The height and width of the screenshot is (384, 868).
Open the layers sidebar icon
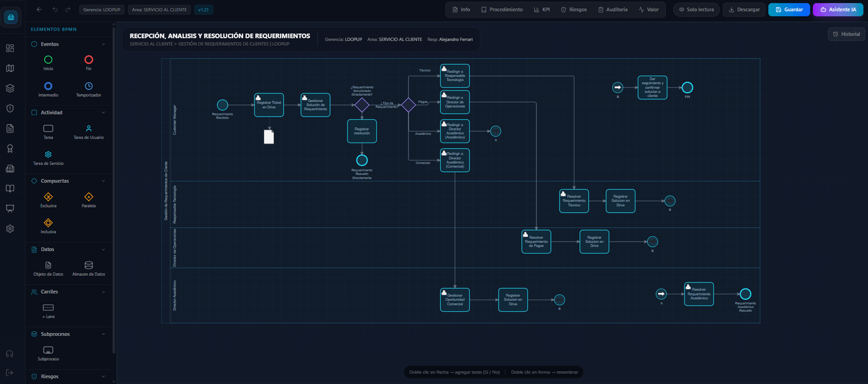pos(10,88)
